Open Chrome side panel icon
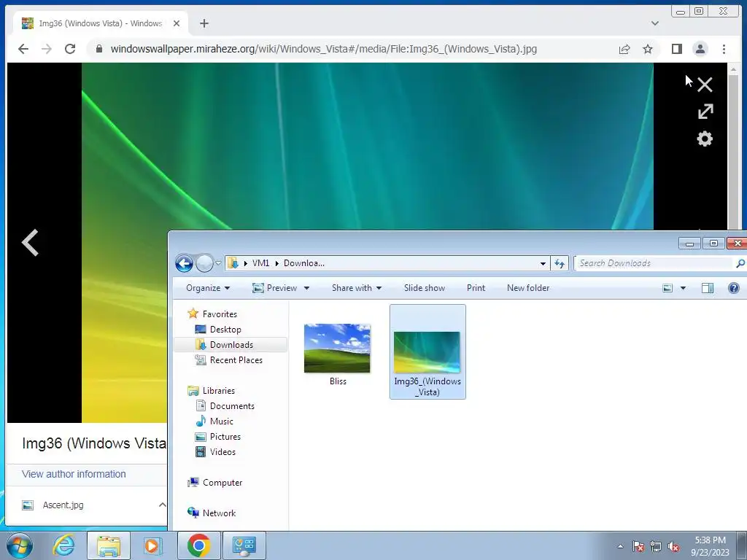Image resolution: width=747 pixels, height=560 pixels. click(676, 49)
